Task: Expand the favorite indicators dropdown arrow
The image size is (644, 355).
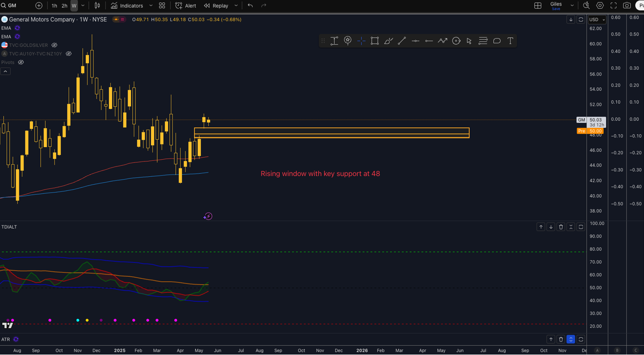Action: [x=151, y=6]
